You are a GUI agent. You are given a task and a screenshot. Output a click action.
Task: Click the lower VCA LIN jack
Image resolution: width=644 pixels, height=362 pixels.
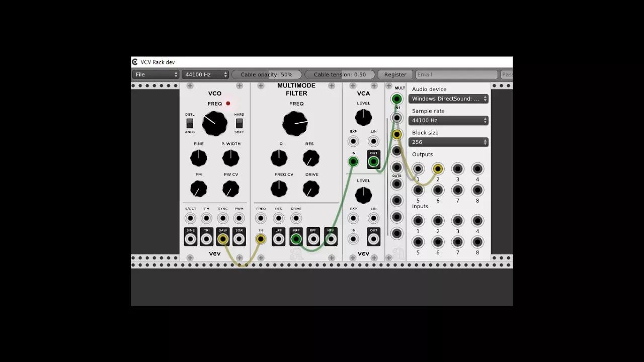pyautogui.click(x=373, y=218)
